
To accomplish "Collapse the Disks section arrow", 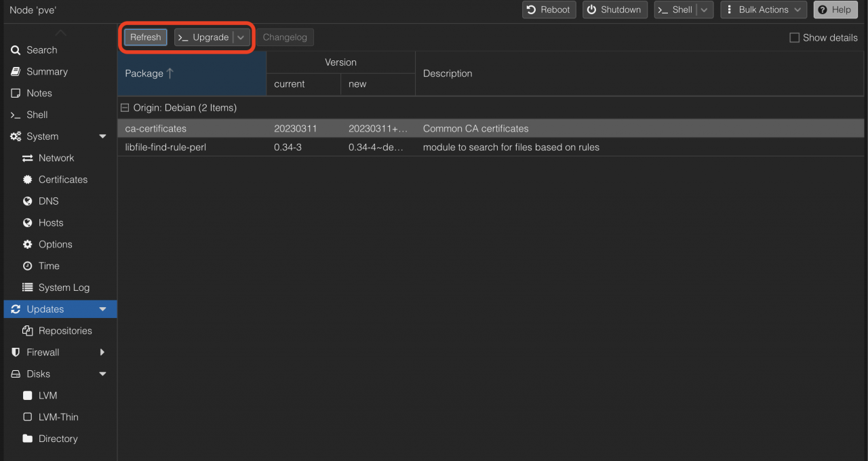I will [102, 374].
